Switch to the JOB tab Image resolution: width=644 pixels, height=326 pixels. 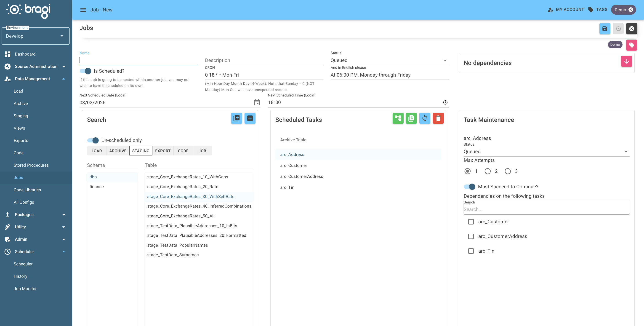(x=202, y=151)
